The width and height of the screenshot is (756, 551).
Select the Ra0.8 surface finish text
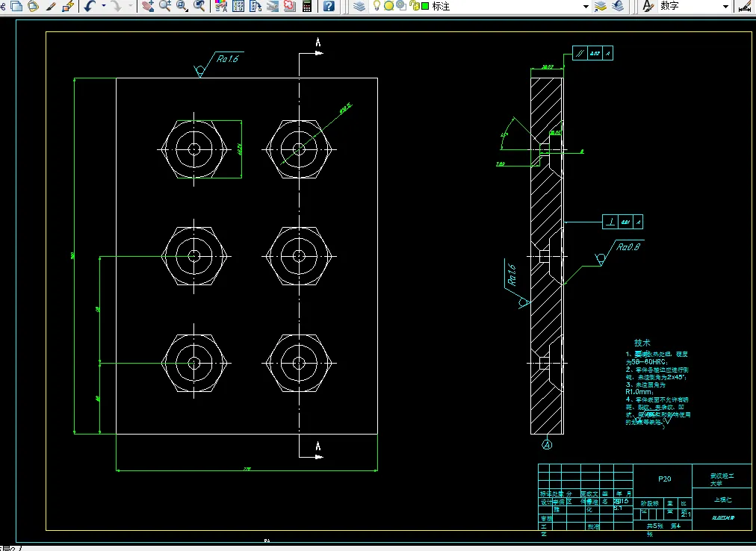coord(628,247)
